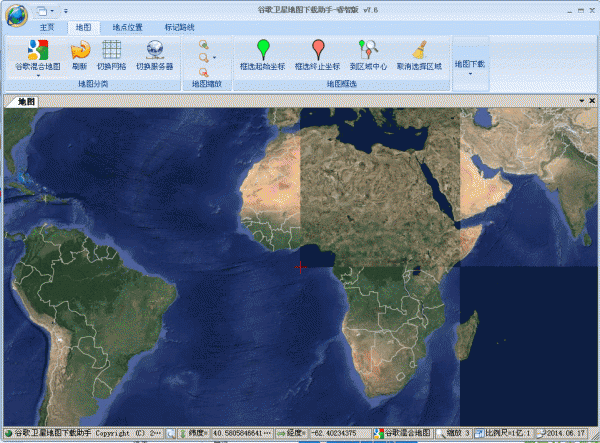Click the 地图下载 button

click(x=470, y=64)
